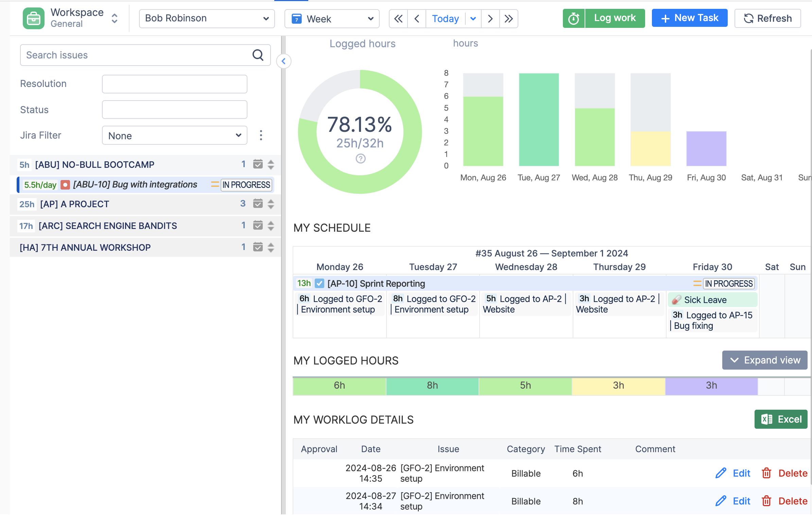Stop the running timer on [ABU-10] Bug with integrations
The height and width of the screenshot is (515, 812).
[65, 184]
